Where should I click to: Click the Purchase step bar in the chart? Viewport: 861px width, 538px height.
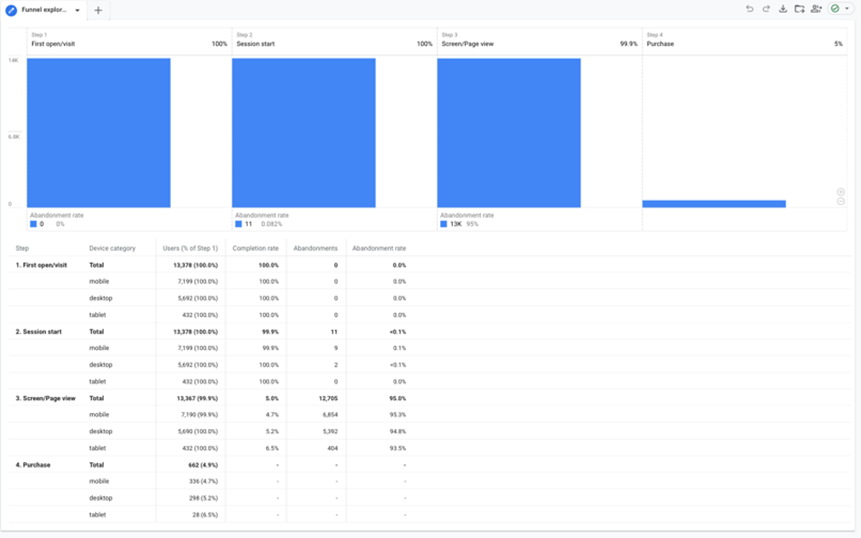(713, 204)
